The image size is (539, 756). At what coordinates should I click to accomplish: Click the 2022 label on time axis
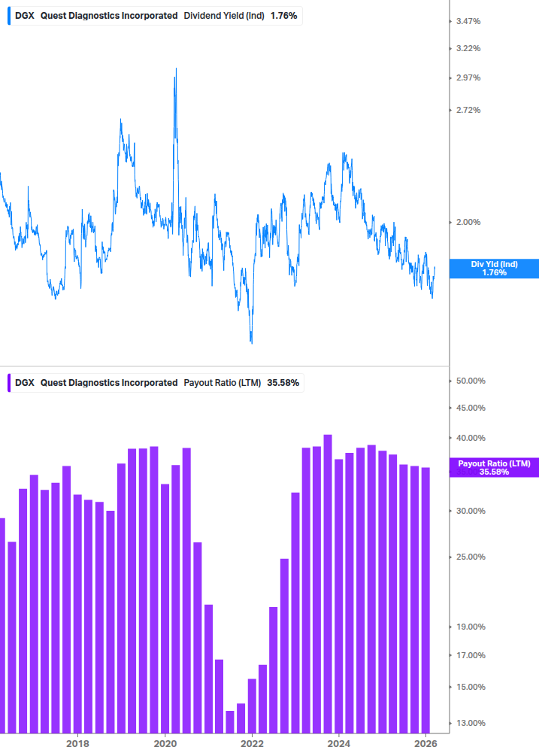coord(252,744)
